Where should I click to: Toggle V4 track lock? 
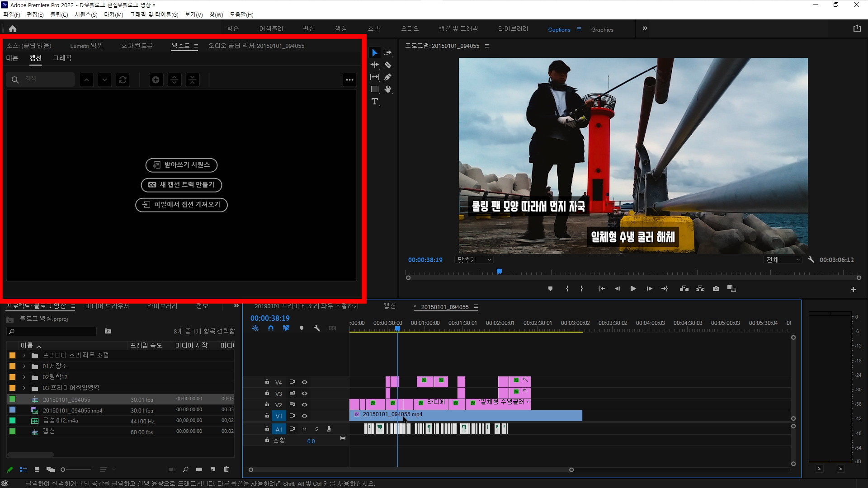click(x=267, y=382)
